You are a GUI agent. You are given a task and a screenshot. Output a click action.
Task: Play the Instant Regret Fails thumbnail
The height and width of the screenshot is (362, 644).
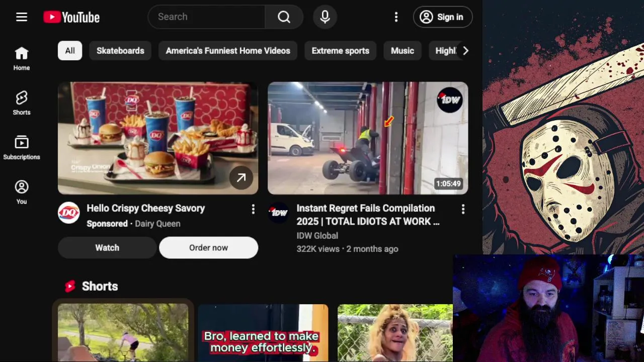(368, 138)
